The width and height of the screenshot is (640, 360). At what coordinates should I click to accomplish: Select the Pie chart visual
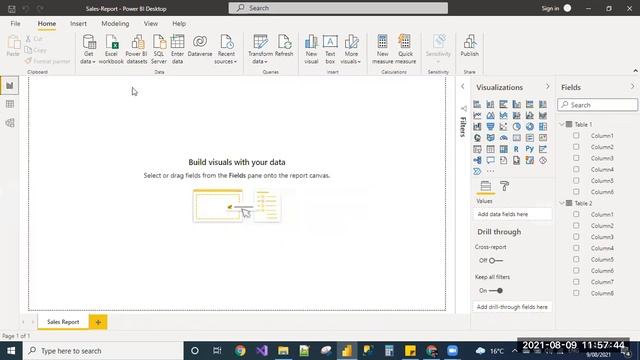(516, 127)
